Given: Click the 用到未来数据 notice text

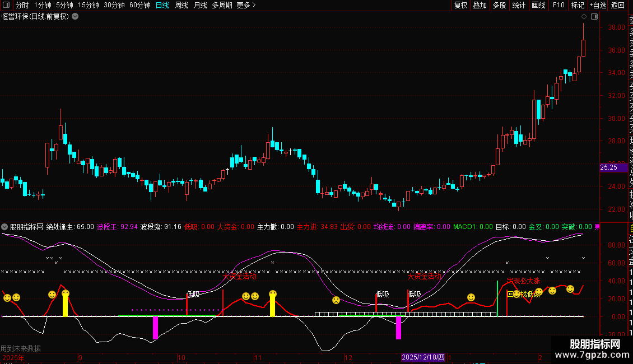Looking at the screenshot, I should 21,348.
